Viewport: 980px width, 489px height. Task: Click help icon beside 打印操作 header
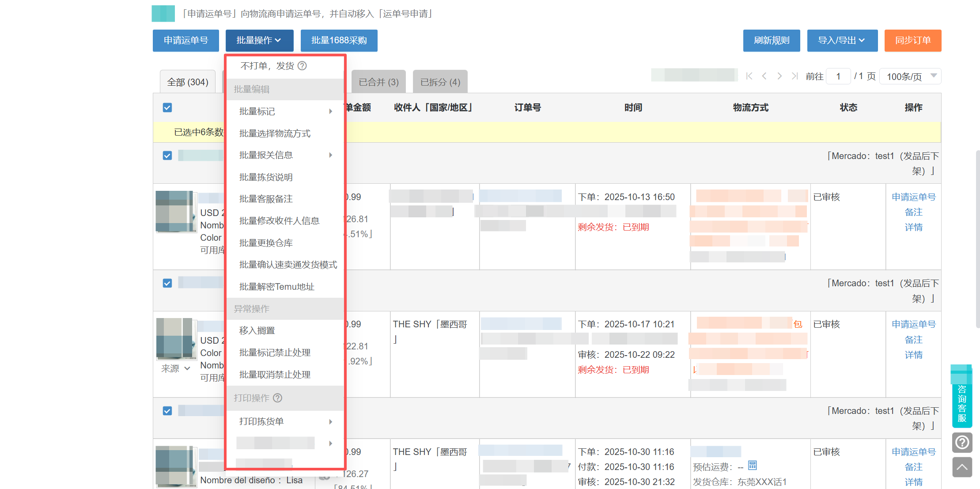[277, 398]
